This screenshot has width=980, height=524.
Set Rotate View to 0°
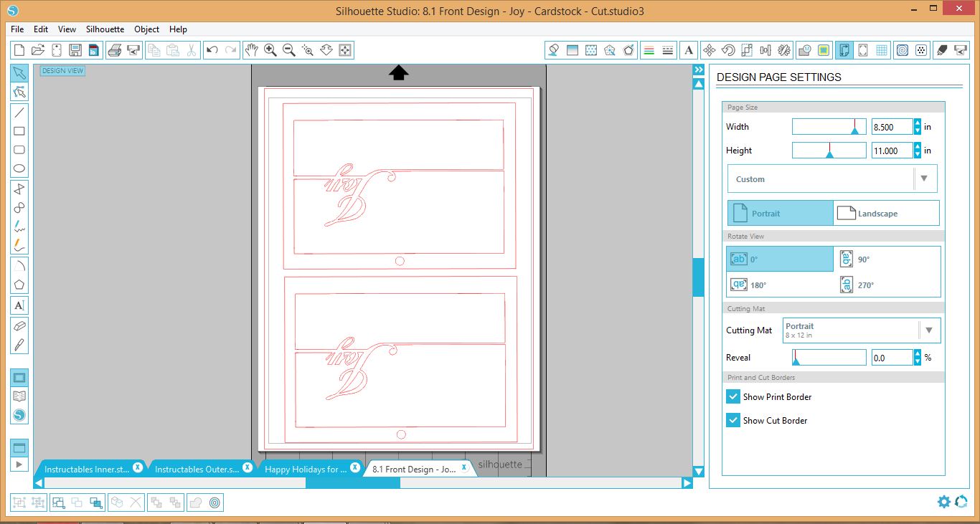(x=781, y=259)
